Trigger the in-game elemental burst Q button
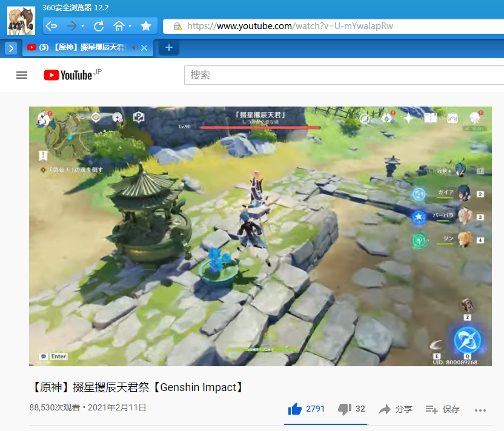Screen dimensions: 504x431 [468, 341]
